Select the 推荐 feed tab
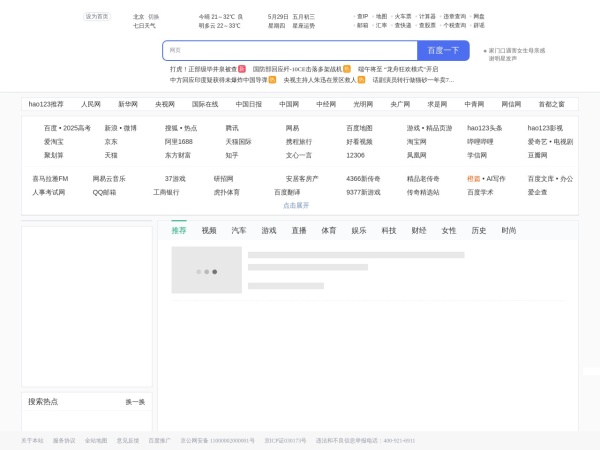 (x=179, y=230)
